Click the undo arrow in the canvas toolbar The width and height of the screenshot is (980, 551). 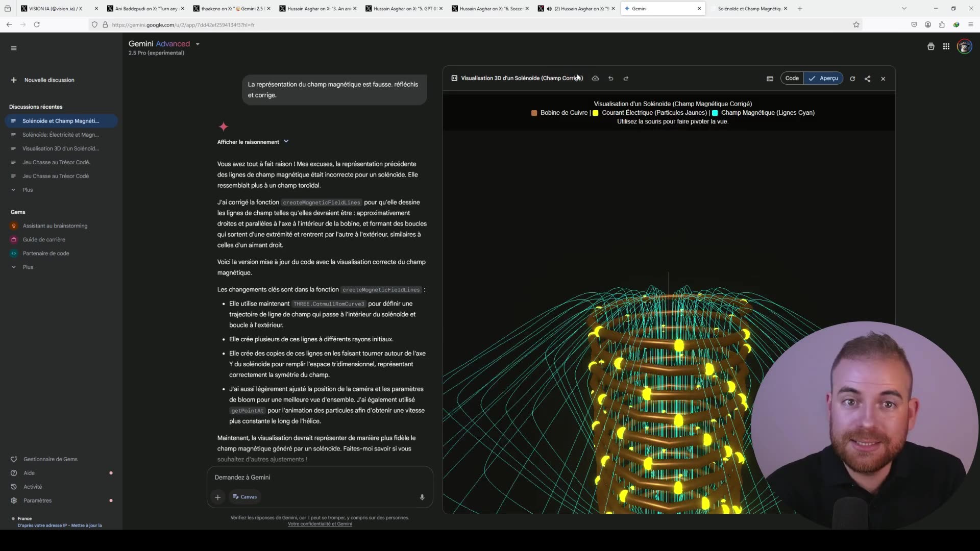click(x=610, y=79)
